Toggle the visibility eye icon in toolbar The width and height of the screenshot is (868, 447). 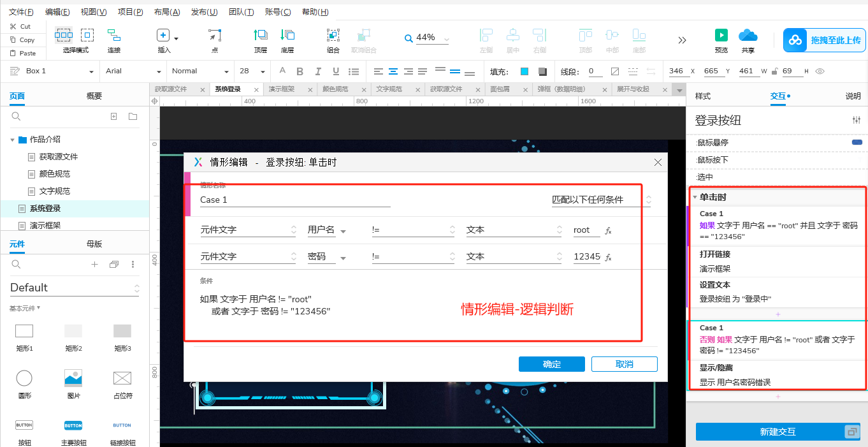point(820,71)
